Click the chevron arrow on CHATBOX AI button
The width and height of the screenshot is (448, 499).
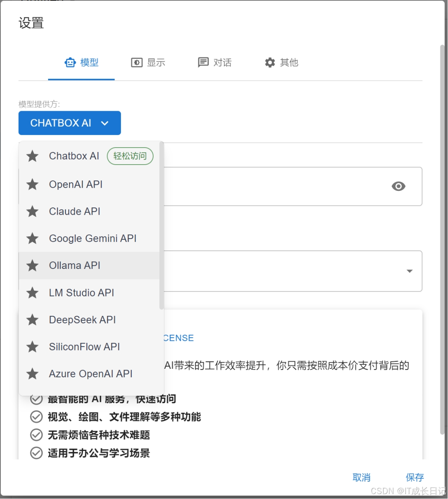pyautogui.click(x=105, y=123)
